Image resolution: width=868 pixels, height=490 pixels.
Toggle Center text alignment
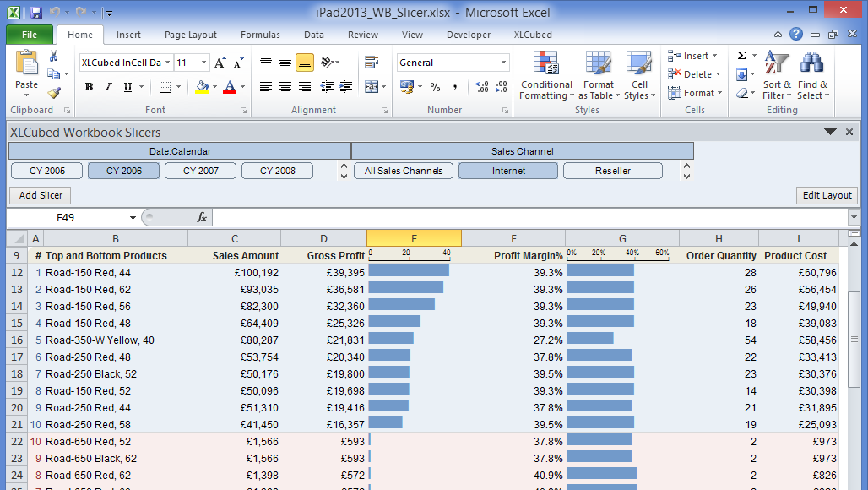[x=285, y=87]
